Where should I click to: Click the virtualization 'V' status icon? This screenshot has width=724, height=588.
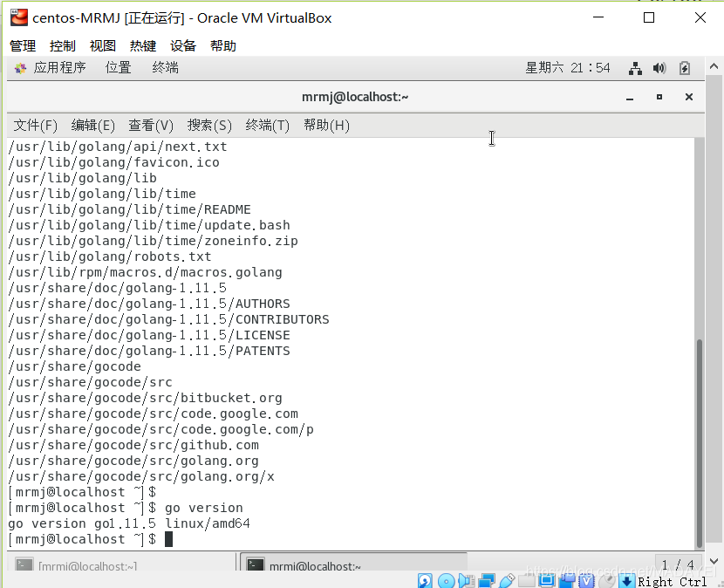586,581
